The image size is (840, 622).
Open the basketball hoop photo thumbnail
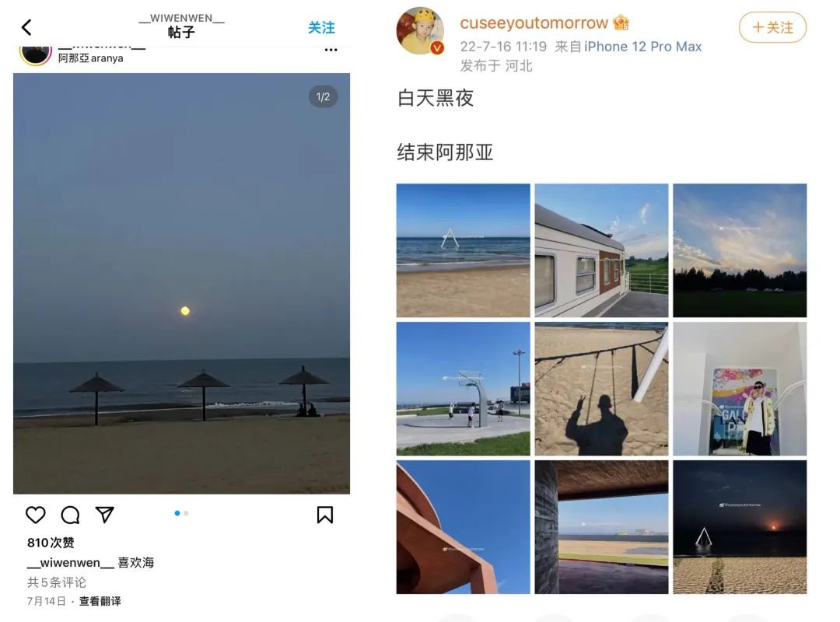[464, 389]
